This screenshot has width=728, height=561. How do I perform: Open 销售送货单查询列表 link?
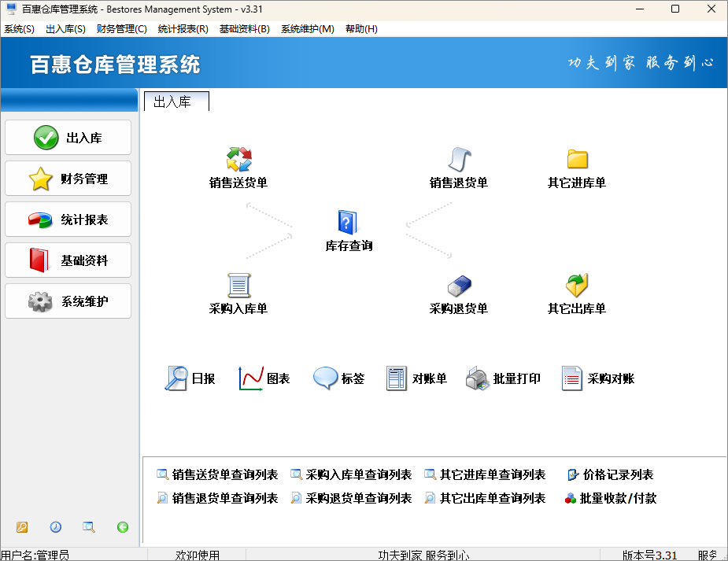(x=225, y=474)
